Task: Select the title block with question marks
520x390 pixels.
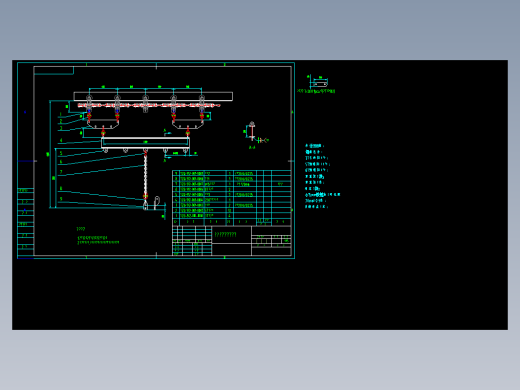Action: (x=232, y=241)
